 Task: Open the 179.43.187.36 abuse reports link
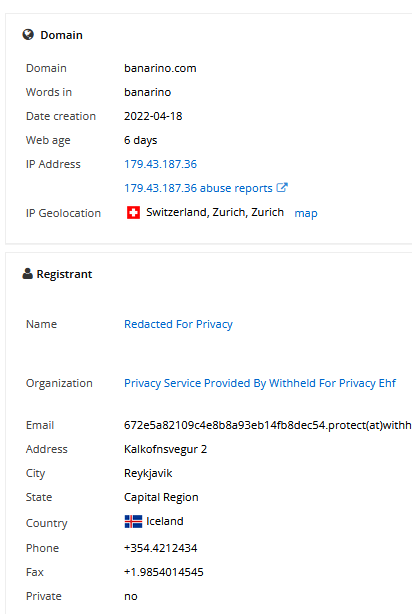198,188
